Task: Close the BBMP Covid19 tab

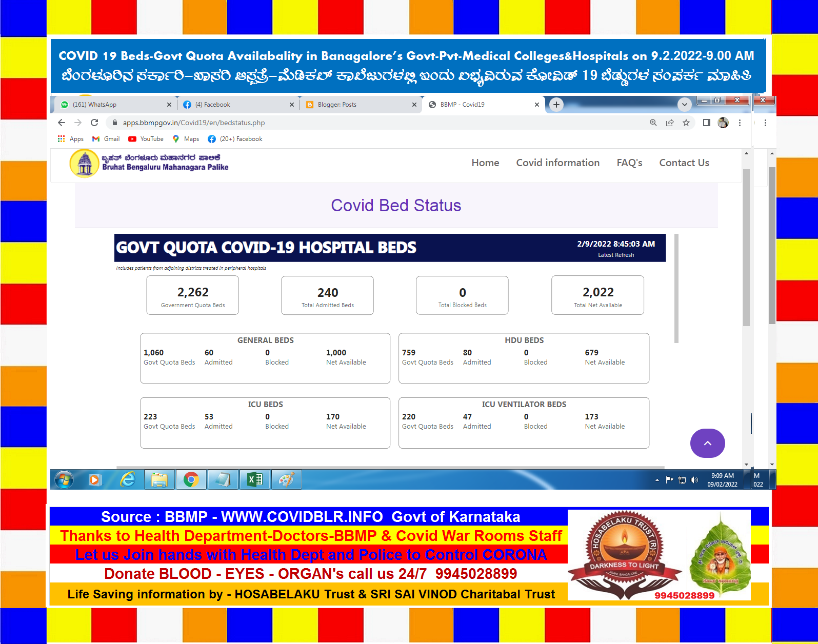Action: pyautogui.click(x=537, y=105)
